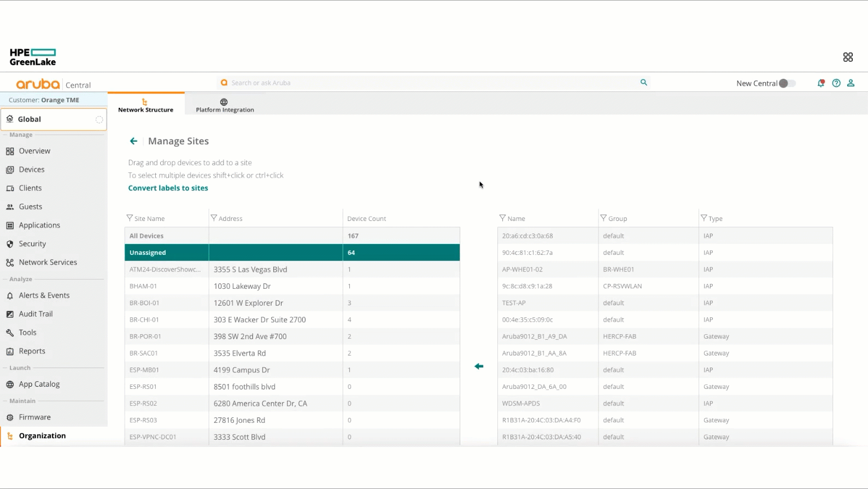Select device R1B31A-20:4C:03:DA:A4:F0
Image resolution: width=868 pixels, height=489 pixels.
(665, 421)
